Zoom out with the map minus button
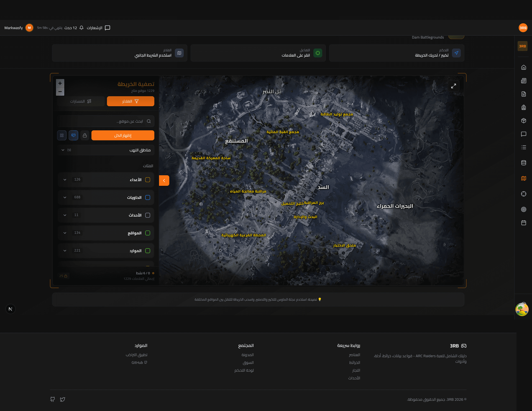Screen dimensions: 532x411 click(60, 92)
